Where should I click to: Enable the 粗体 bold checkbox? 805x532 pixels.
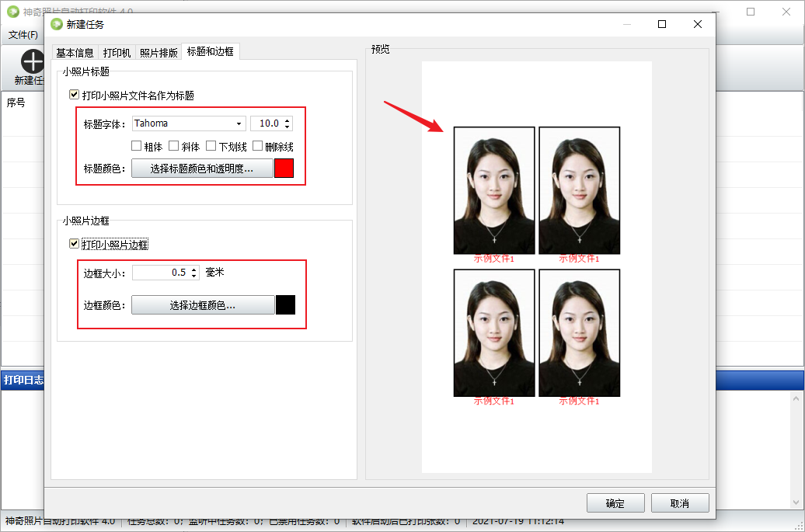(137, 146)
